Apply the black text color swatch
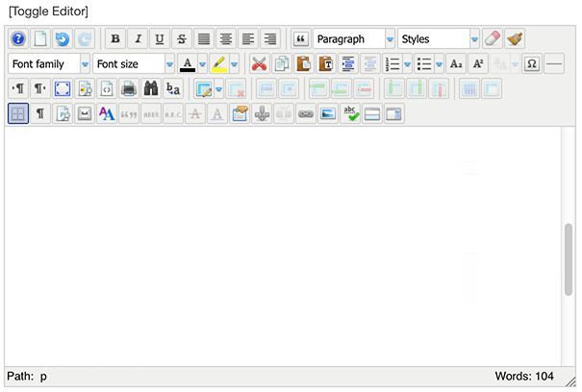This screenshot has height=392, width=582. [x=188, y=63]
